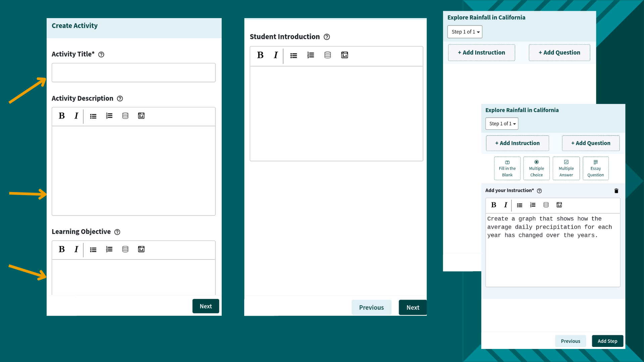Click help icon next to Add your Instruction

[539, 191]
